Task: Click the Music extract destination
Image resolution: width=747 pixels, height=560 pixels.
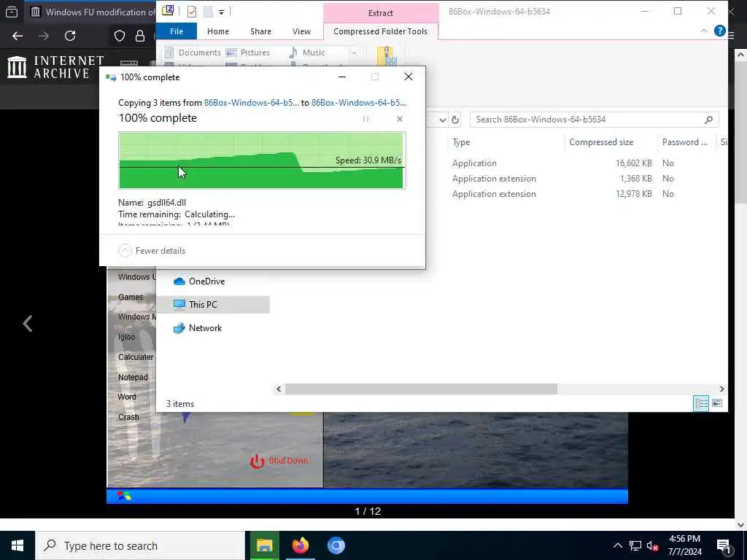Action: (307, 52)
